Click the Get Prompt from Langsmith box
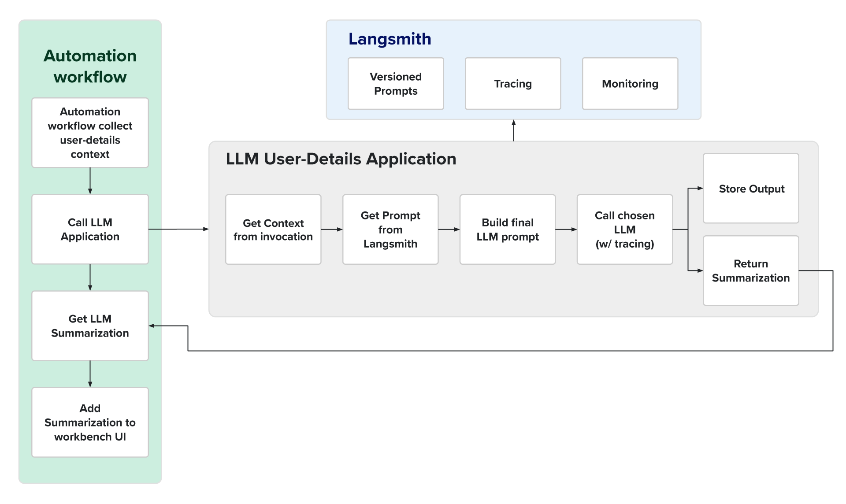 tap(390, 229)
